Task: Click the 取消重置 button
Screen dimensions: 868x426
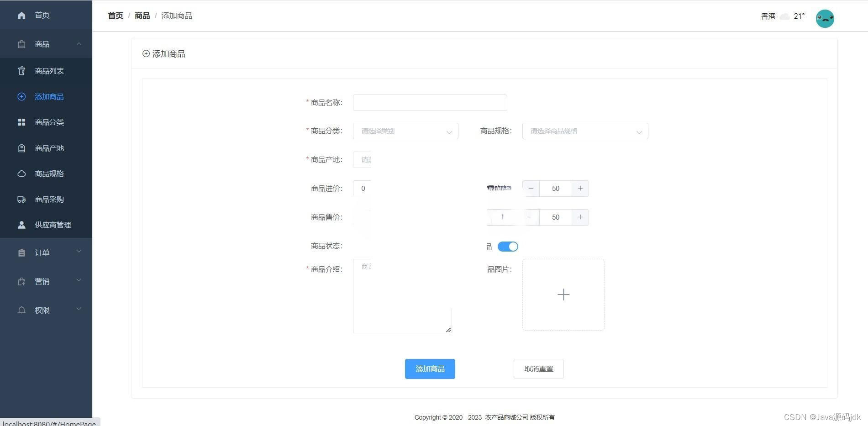Action: point(538,369)
